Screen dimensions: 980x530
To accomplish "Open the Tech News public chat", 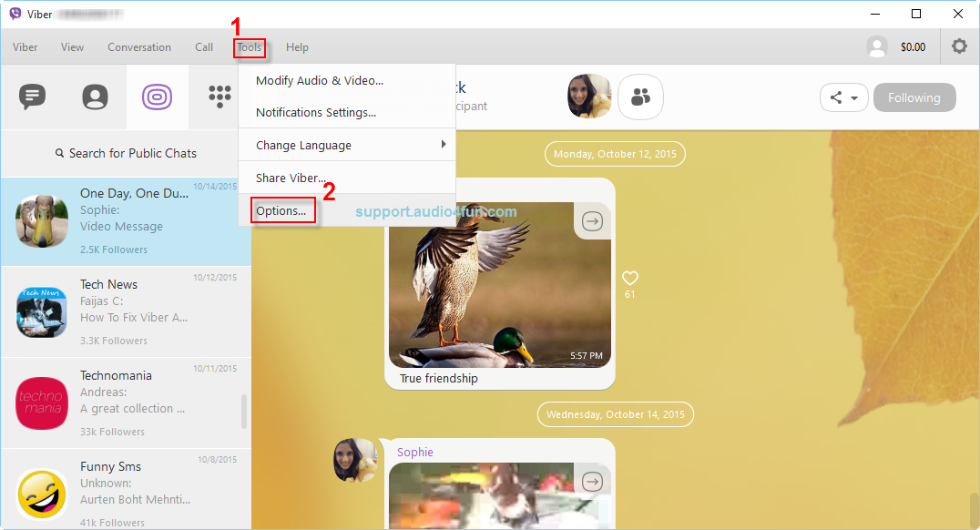I will [x=126, y=311].
